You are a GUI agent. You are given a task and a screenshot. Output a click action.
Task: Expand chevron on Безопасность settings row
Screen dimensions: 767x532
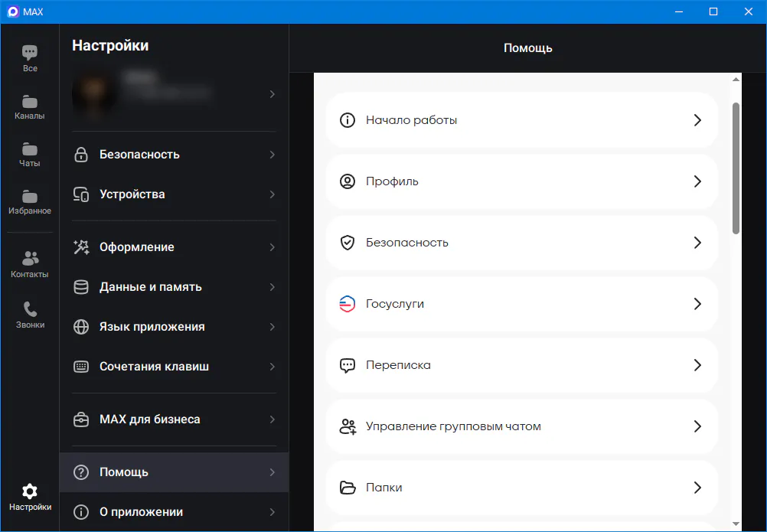pos(273,155)
